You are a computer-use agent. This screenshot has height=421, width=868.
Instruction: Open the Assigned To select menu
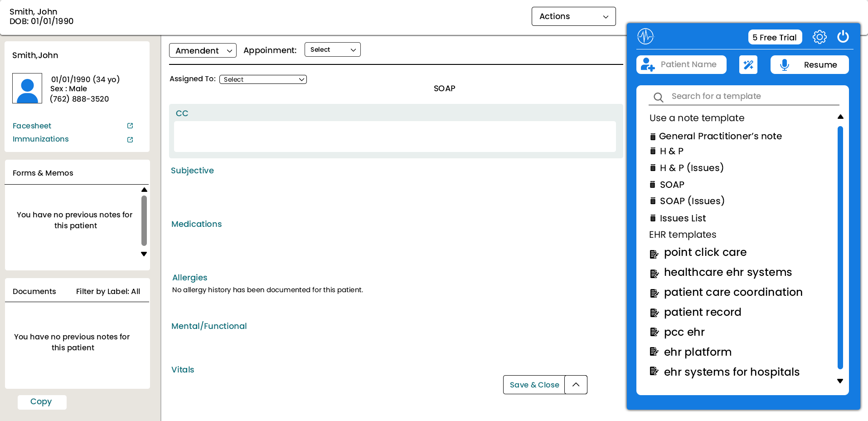coord(263,79)
